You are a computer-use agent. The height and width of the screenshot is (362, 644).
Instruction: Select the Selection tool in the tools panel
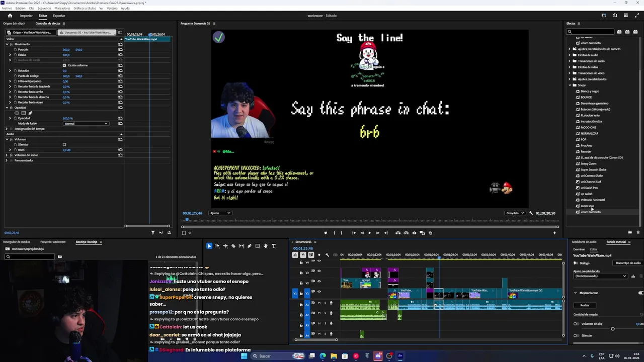point(209,246)
